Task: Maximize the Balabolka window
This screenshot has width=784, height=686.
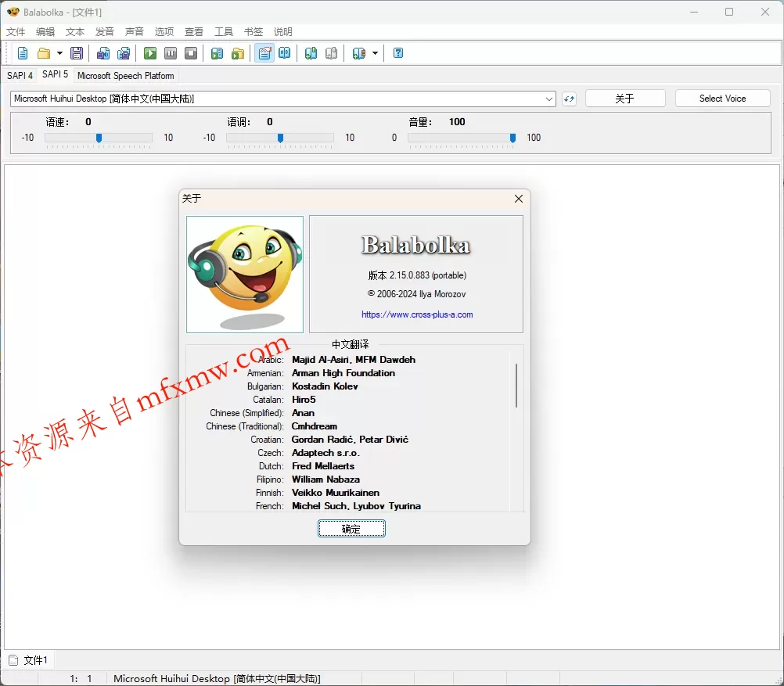Action: tap(729, 12)
